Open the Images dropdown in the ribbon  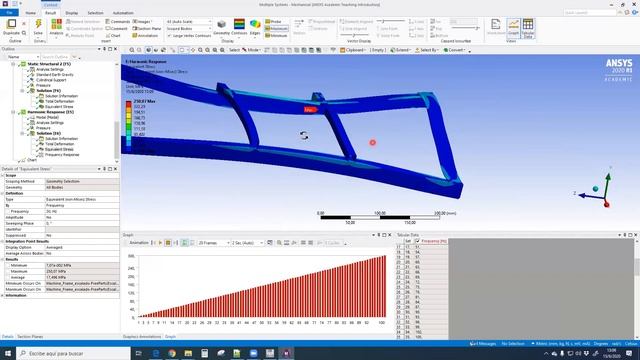point(142,21)
